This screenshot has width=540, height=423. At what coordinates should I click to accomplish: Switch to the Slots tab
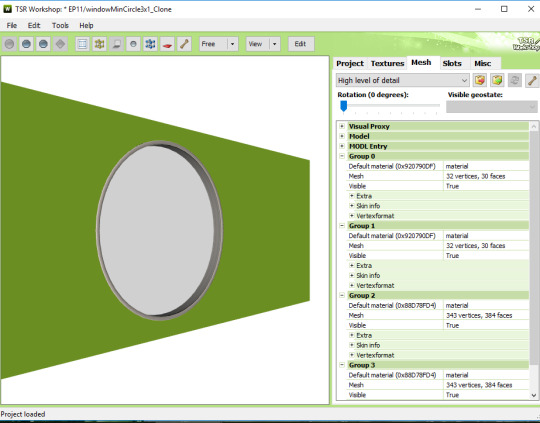coord(452,63)
